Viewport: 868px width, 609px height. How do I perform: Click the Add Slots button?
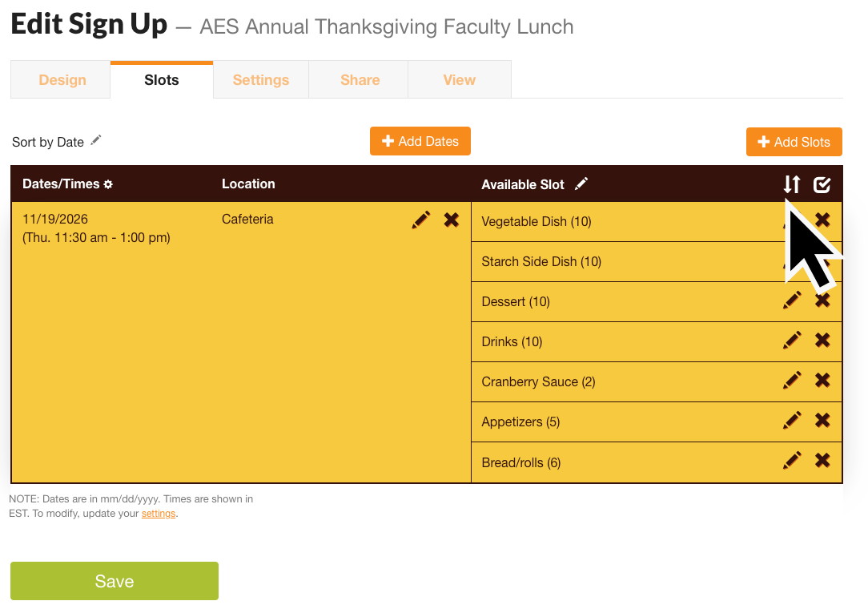[x=794, y=142]
